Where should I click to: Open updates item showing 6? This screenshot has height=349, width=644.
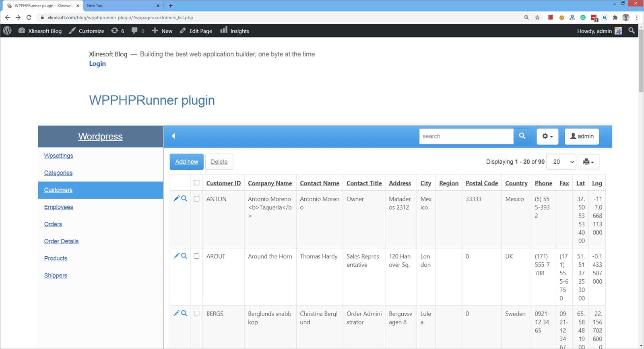click(118, 31)
